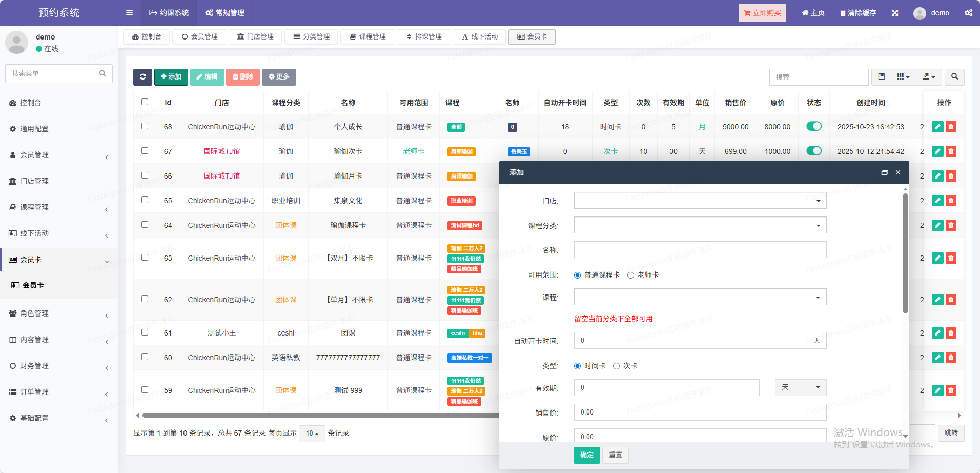The width and height of the screenshot is (980, 473).
Task: Toggle status switch for row 68
Action: tap(813, 126)
